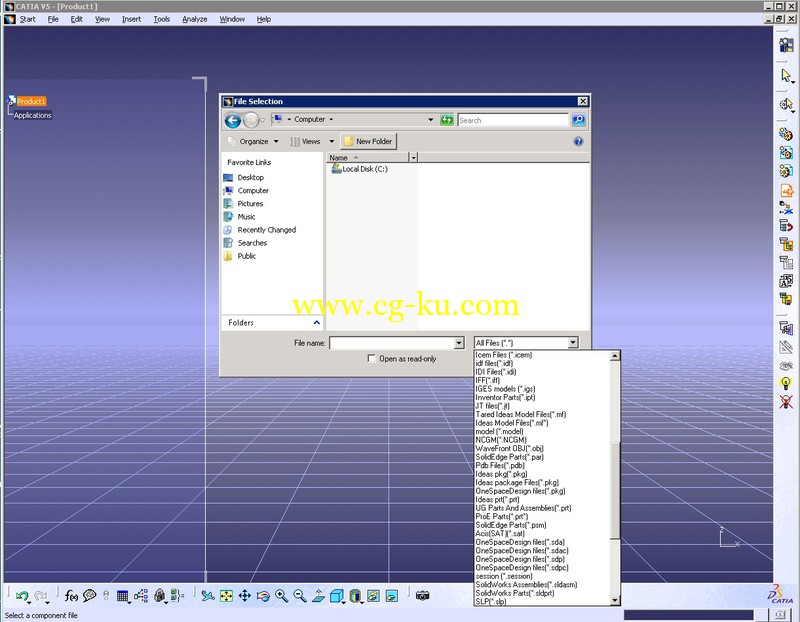Click the Undo arrow icon in bottom toolbar
This screenshot has height=622, width=800.
click(21, 596)
